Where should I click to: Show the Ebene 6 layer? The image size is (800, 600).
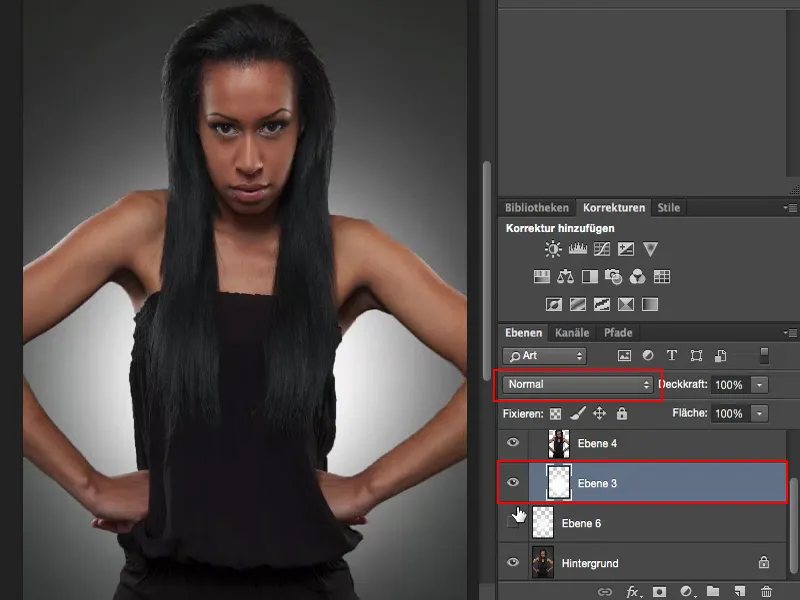tap(513, 522)
